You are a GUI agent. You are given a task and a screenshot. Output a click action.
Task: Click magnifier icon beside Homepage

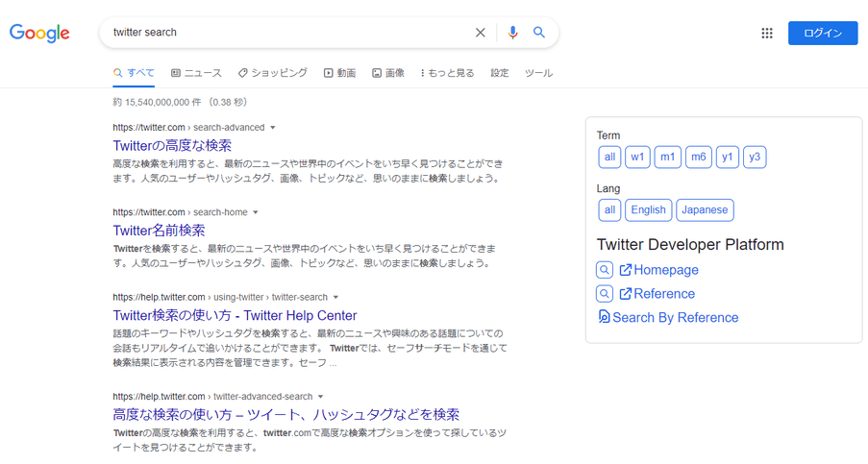[x=605, y=270]
